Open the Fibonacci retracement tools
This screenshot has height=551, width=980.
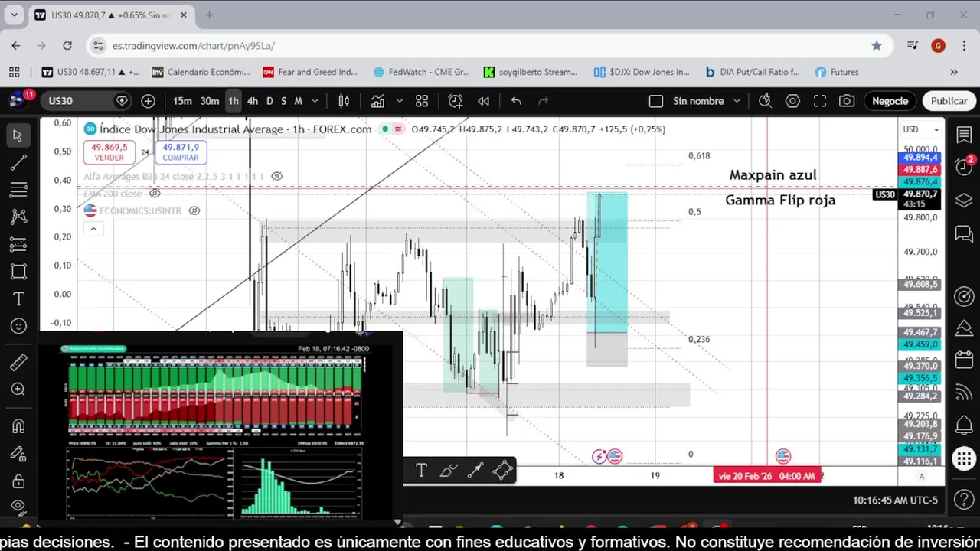click(18, 190)
